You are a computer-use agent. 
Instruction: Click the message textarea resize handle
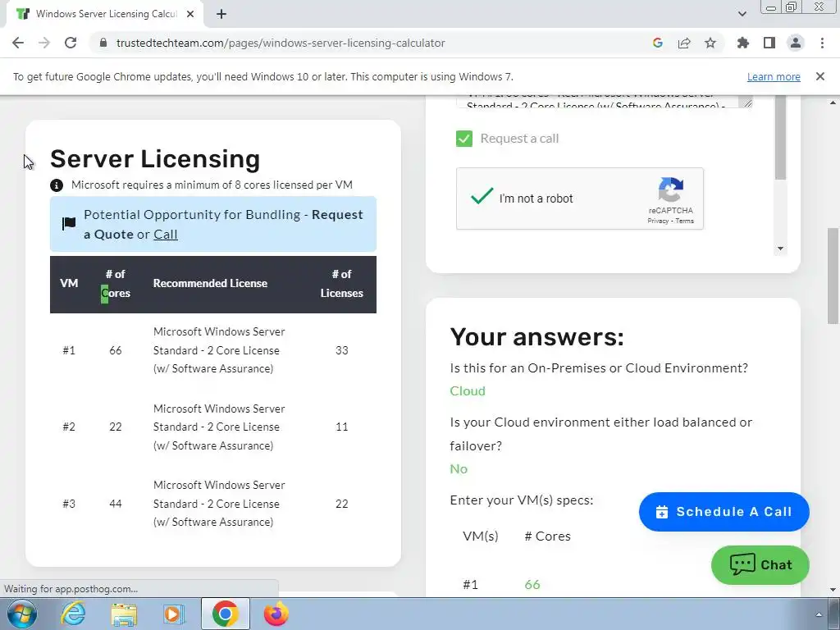pos(747,103)
